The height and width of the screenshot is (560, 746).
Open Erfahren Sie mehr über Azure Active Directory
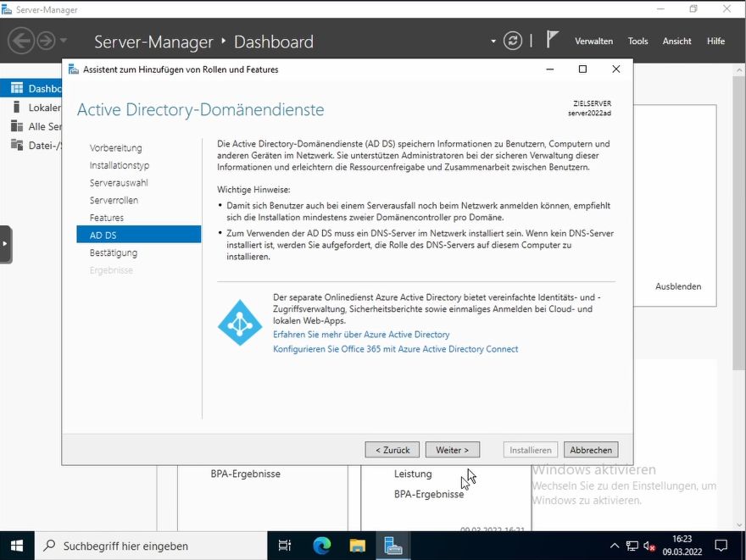[361, 335]
